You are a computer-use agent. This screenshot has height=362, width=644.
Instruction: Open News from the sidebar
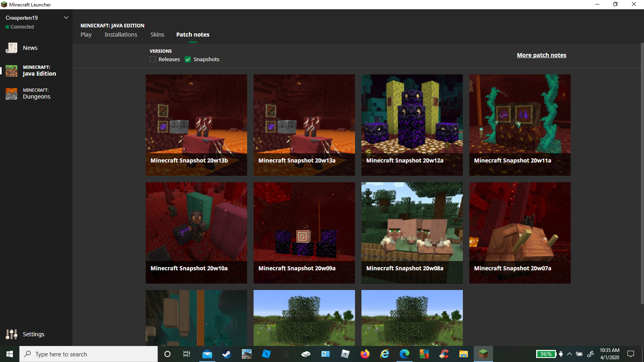tap(30, 48)
